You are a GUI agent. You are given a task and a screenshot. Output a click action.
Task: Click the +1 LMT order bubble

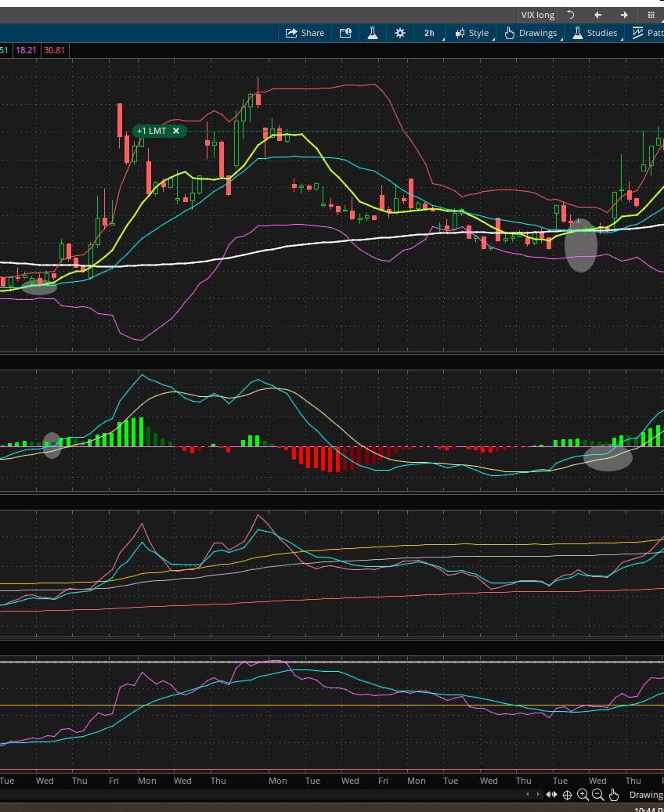(152, 131)
